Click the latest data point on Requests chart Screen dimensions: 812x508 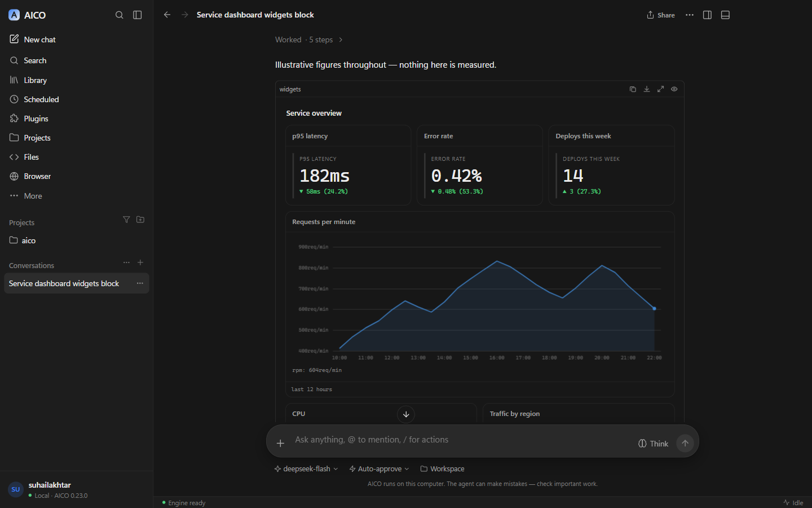click(654, 309)
